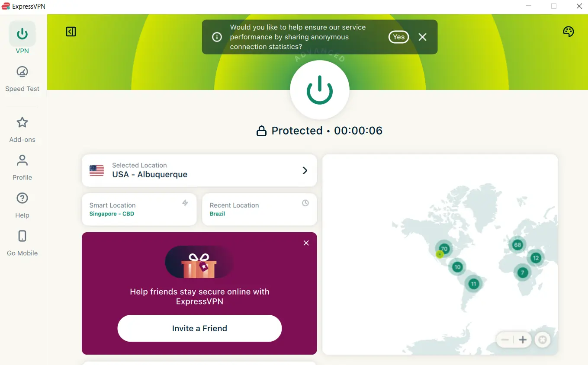Click Yes to share connection statistics

tap(398, 37)
